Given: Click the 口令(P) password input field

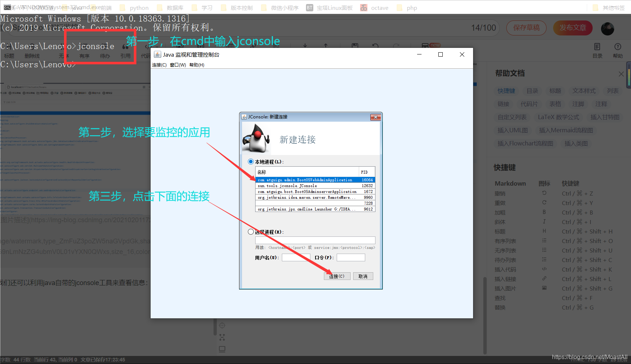Looking at the screenshot, I should pos(351,258).
